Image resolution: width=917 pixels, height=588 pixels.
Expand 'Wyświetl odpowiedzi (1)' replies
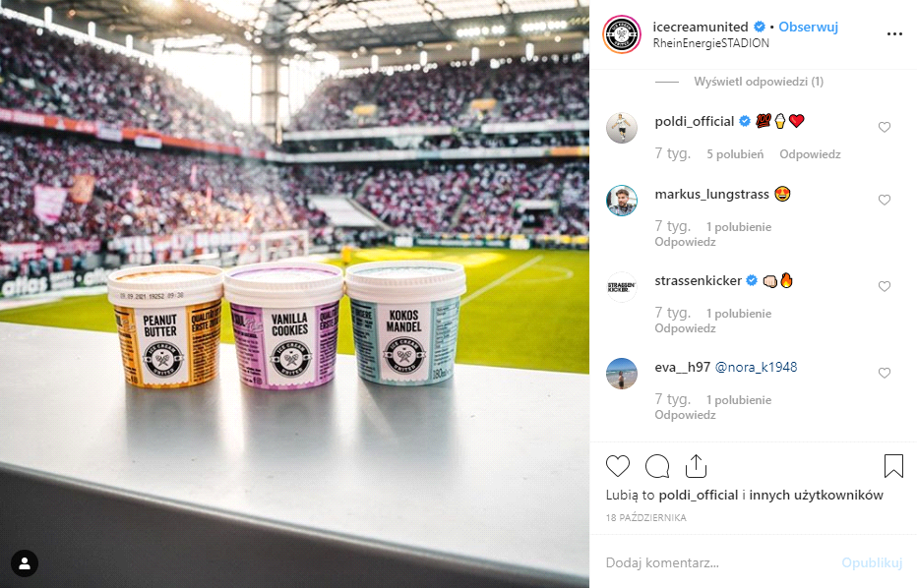click(x=759, y=82)
